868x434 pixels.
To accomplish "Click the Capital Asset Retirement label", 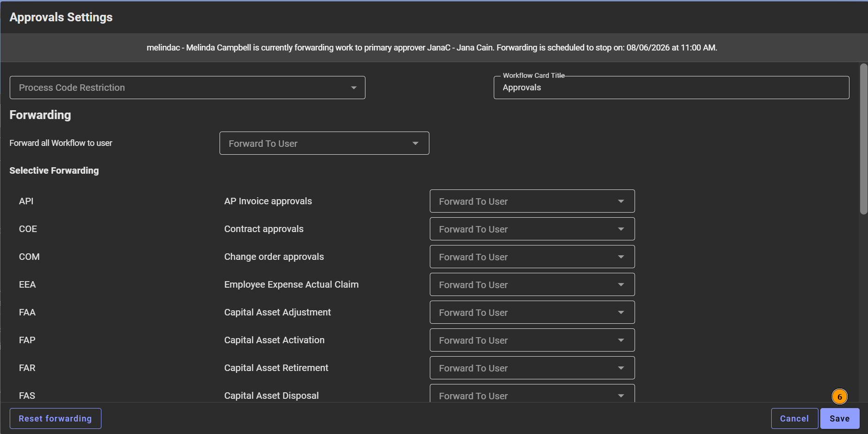I will point(276,368).
